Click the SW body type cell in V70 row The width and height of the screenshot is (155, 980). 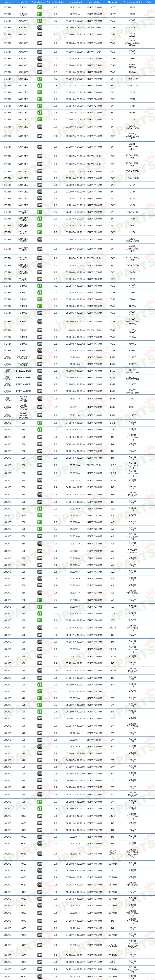pos(112,753)
